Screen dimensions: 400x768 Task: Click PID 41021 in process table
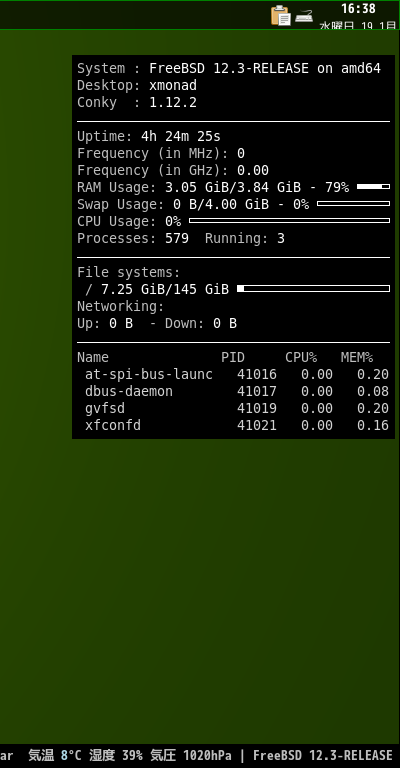click(x=257, y=425)
